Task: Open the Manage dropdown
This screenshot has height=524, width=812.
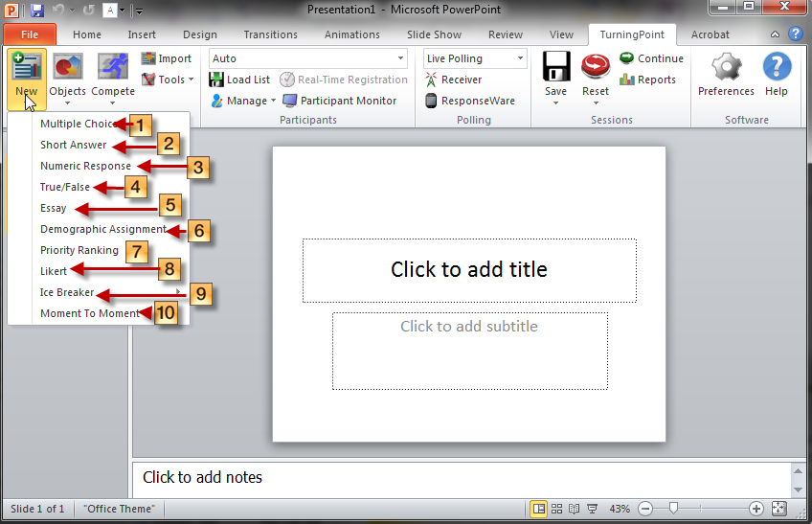Action: [x=243, y=101]
